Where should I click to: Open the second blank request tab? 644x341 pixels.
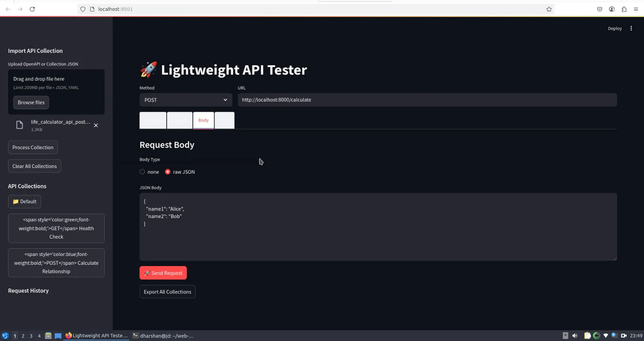click(x=180, y=120)
